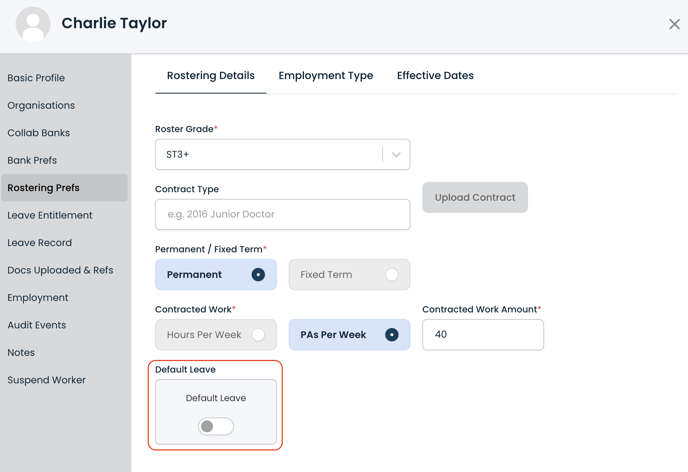This screenshot has height=472, width=688.
Task: Click Charlie Taylor's profile avatar icon
Action: point(33,24)
